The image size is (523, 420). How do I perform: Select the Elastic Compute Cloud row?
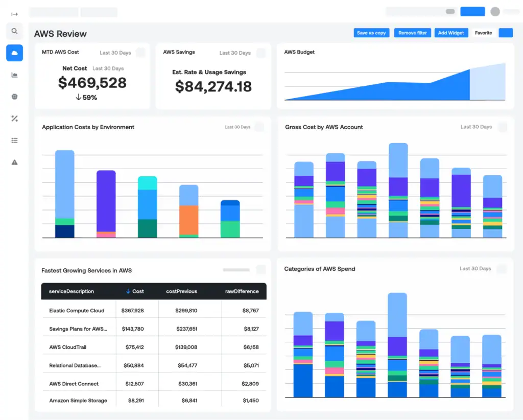[x=154, y=310]
